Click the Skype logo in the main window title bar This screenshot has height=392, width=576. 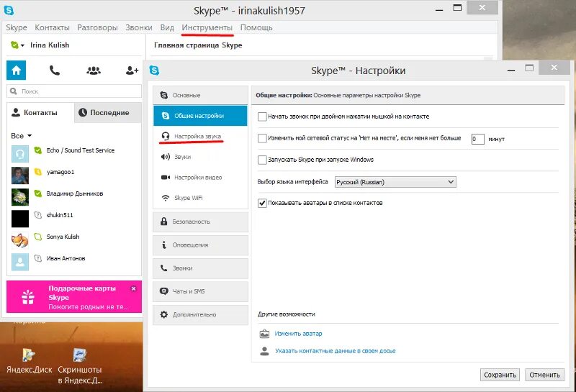pos(9,10)
